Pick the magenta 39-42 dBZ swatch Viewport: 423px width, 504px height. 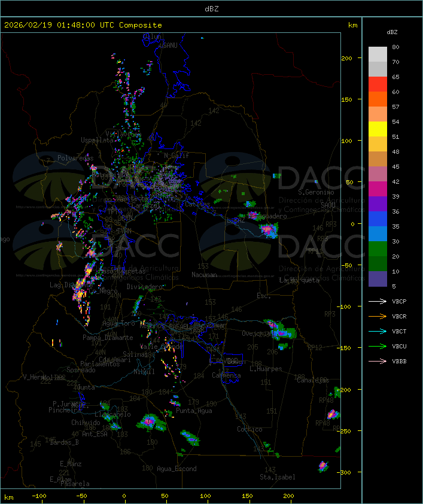[x=378, y=189]
